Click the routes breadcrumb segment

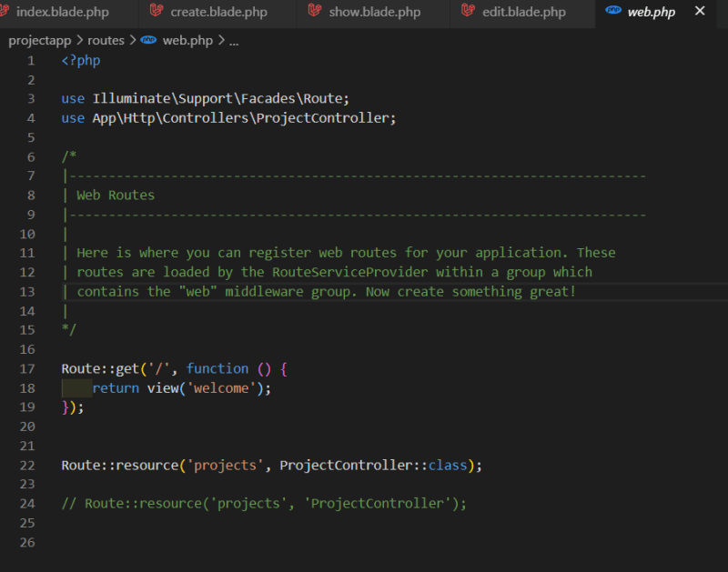(106, 41)
